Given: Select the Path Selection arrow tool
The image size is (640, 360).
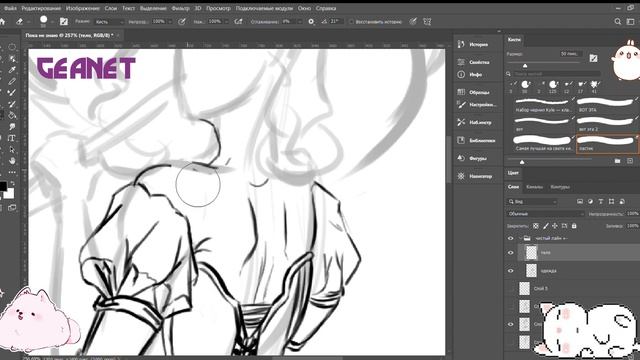Looking at the screenshot, I should (x=12, y=149).
